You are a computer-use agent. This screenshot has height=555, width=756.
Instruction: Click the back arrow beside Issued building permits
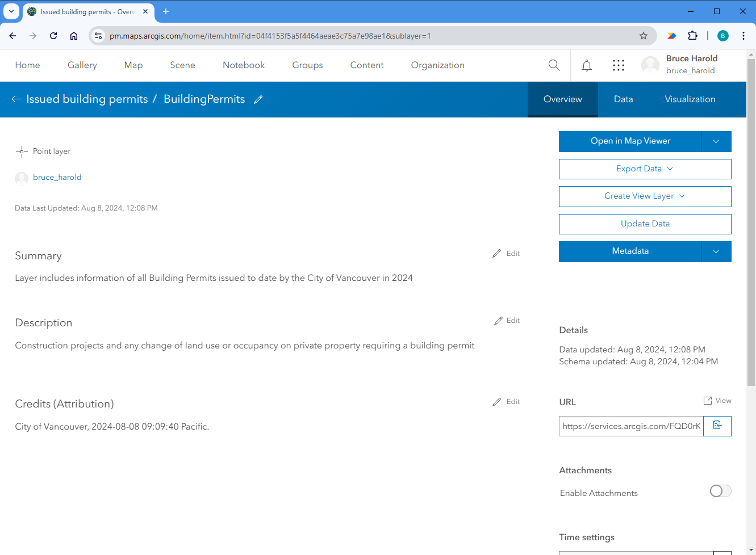tap(16, 99)
